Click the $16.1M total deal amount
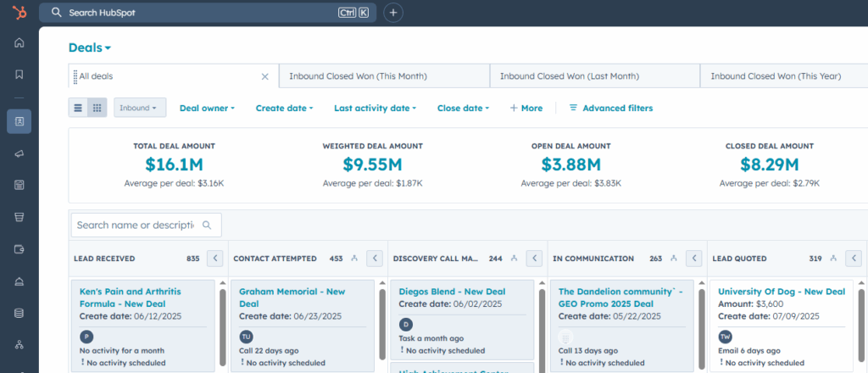Image resolution: width=868 pixels, height=373 pixels. [174, 165]
